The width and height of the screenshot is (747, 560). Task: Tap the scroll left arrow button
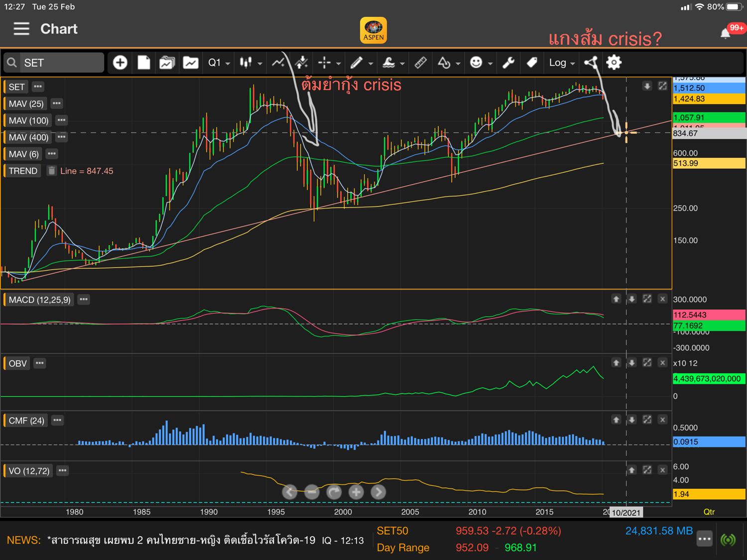tap(289, 492)
